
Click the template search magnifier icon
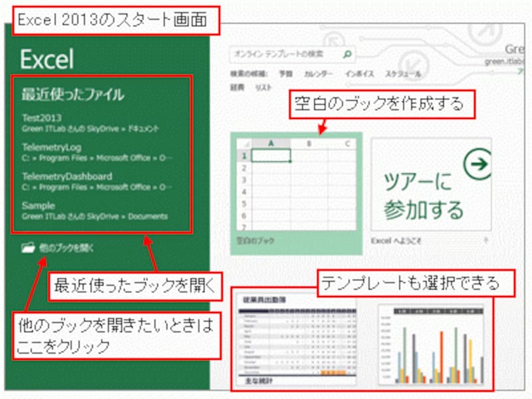point(347,55)
